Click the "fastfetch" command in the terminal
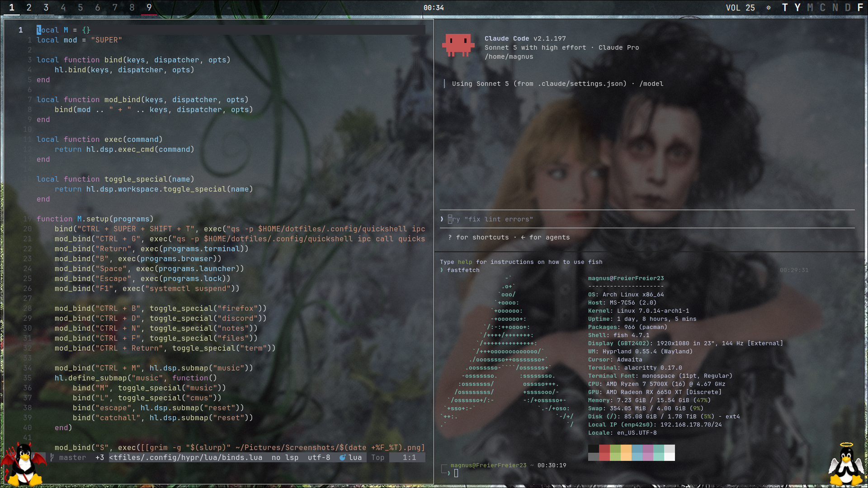 tap(463, 270)
